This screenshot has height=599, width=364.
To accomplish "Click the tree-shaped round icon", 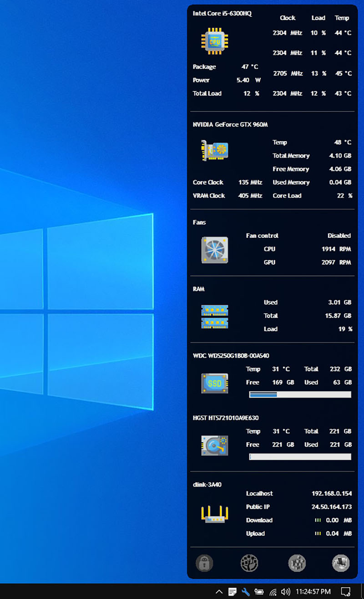I will pos(249,563).
